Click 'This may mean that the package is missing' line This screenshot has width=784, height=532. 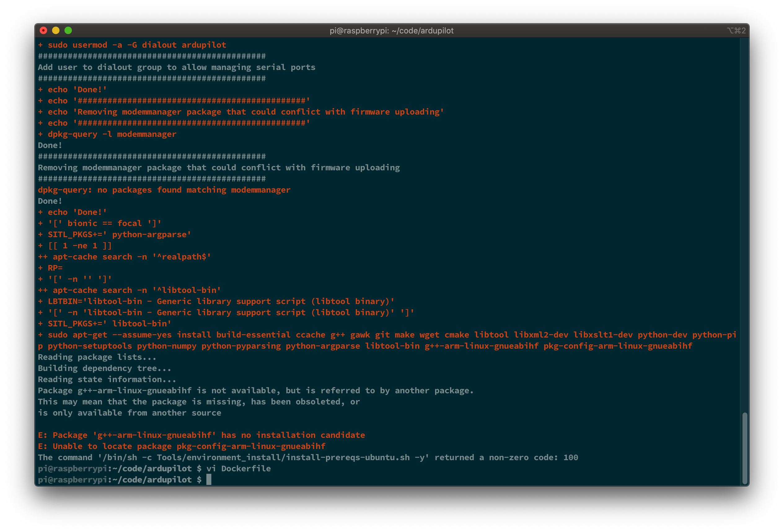point(199,402)
